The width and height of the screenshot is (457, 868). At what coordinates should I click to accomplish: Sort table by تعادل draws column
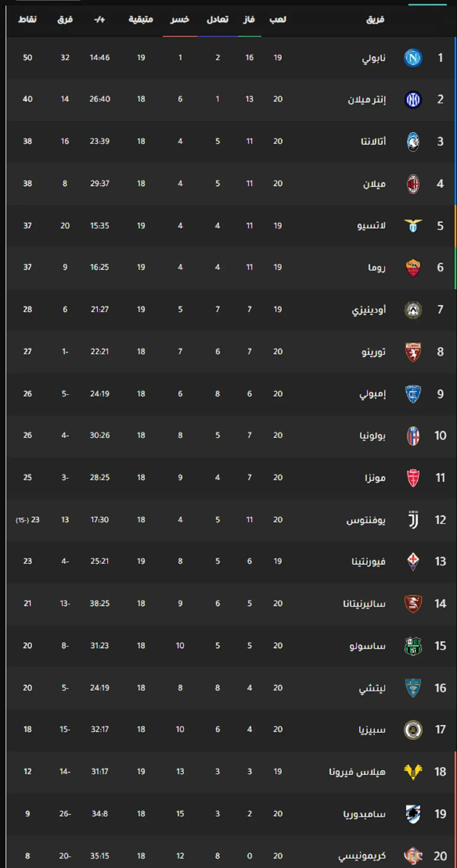[217, 19]
